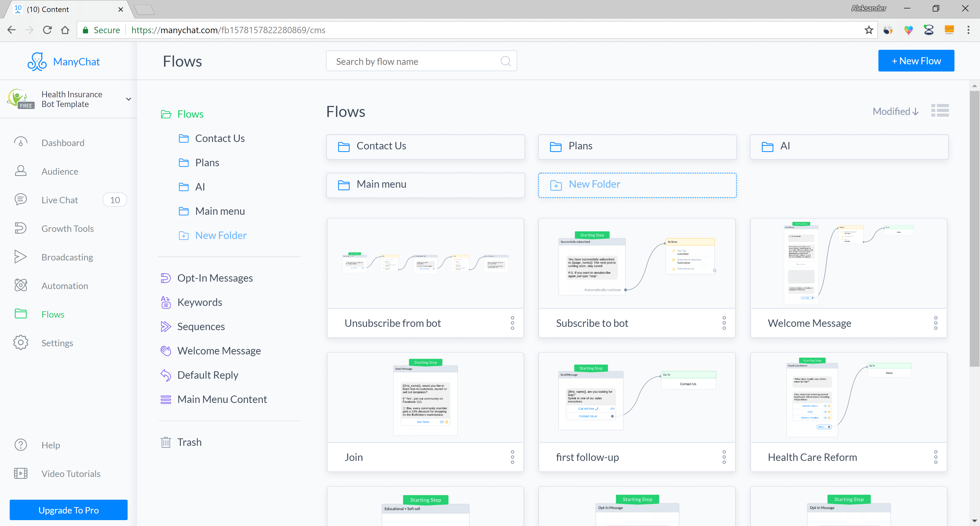Open the Automation section
980x526 pixels.
click(x=65, y=285)
